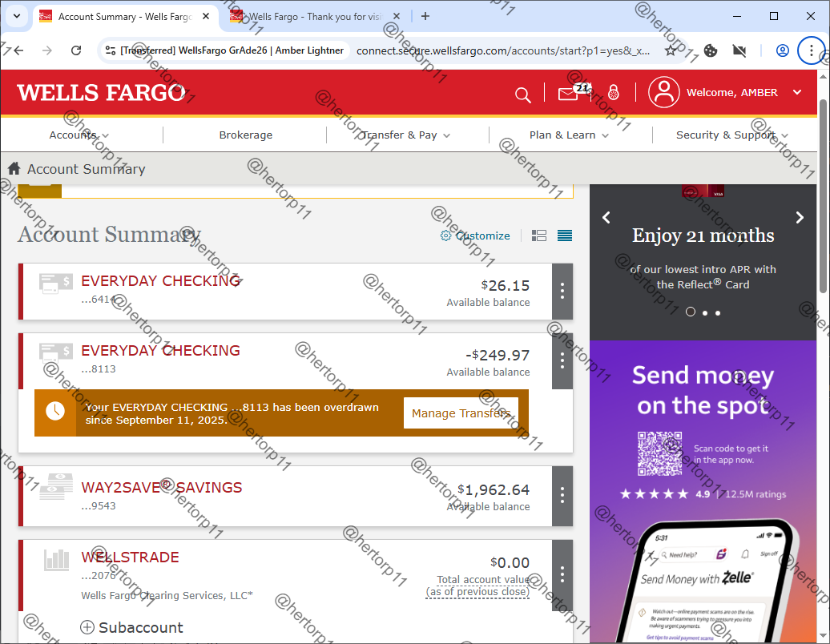Open WELLSTRADE account link
830x644 pixels.
pos(130,557)
